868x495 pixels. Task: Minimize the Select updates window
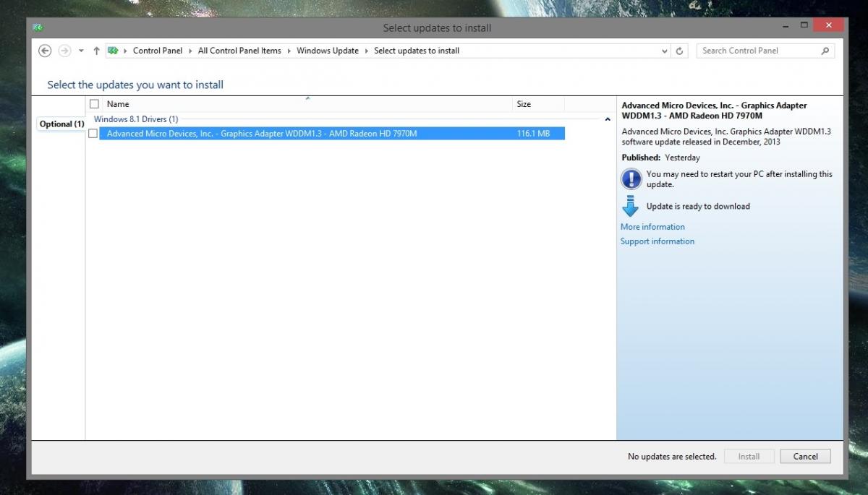point(786,26)
